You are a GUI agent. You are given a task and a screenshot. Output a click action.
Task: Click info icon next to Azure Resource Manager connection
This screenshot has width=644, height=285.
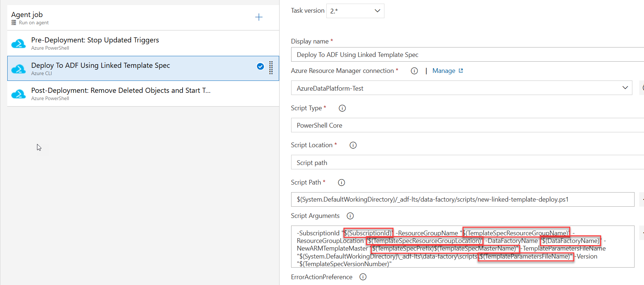pos(414,71)
